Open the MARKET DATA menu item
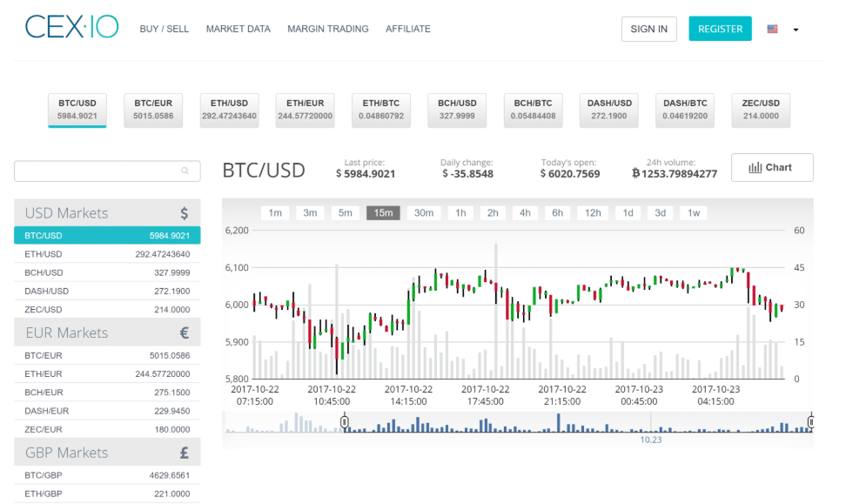The image size is (846, 504). coord(238,28)
